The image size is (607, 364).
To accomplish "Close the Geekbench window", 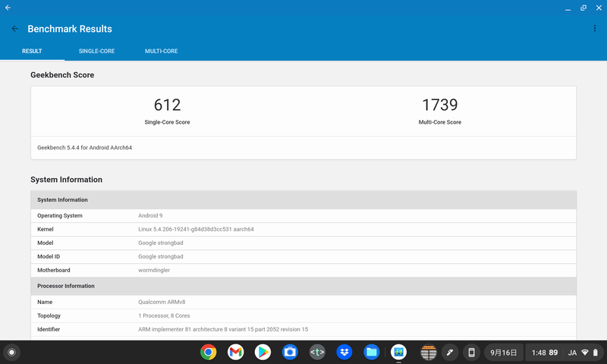I will coord(599,8).
